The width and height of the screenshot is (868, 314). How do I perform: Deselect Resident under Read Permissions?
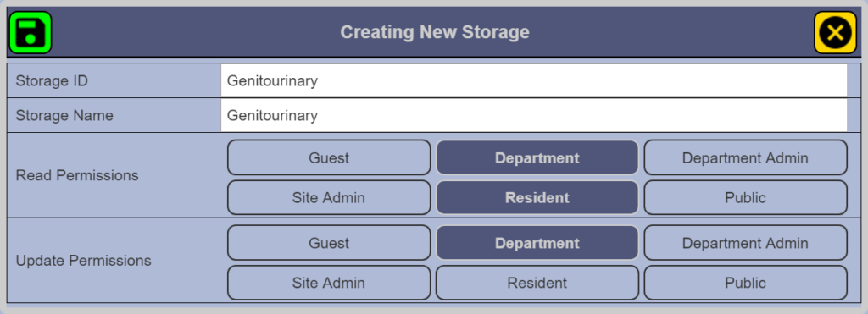[537, 197]
